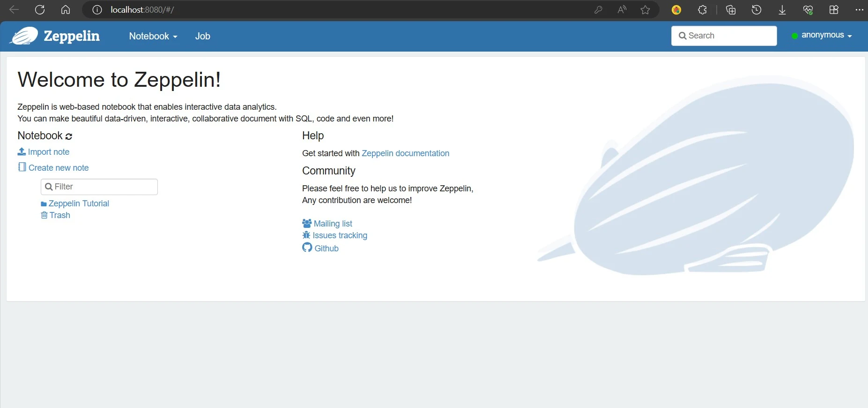Open the Mailing list link
Viewport: 868px width, 408px height.
[327, 224]
